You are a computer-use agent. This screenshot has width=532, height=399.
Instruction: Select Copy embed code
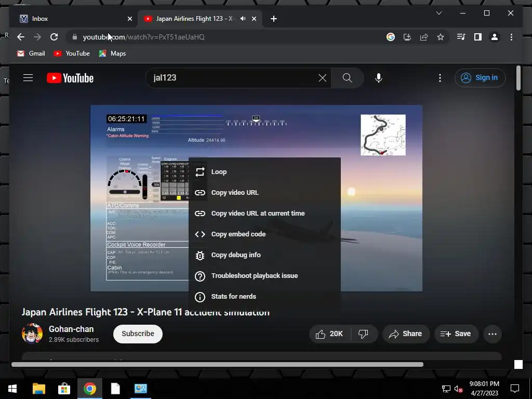click(x=264, y=234)
